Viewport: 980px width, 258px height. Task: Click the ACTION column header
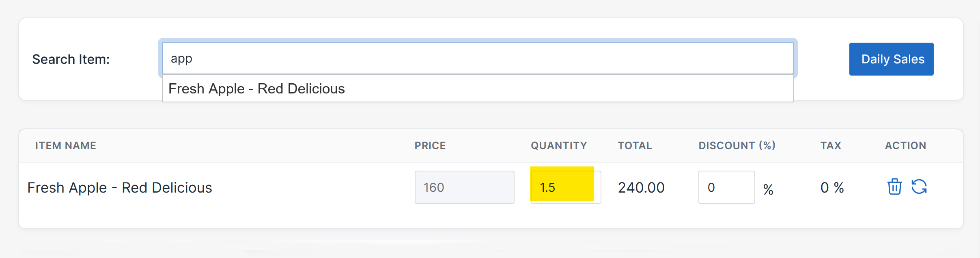pyautogui.click(x=905, y=145)
